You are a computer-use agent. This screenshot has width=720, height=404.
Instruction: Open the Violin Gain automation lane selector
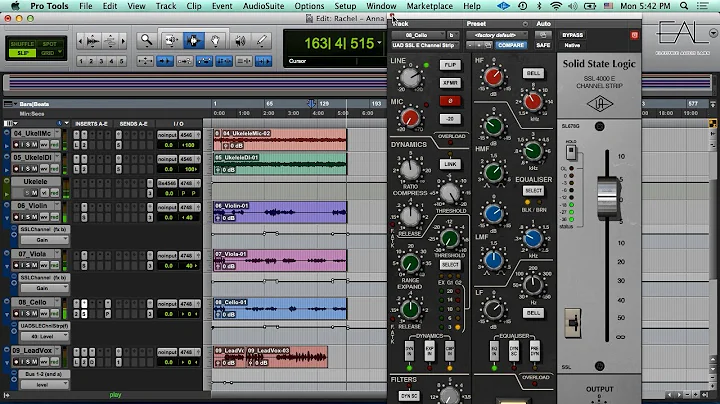[45, 240]
